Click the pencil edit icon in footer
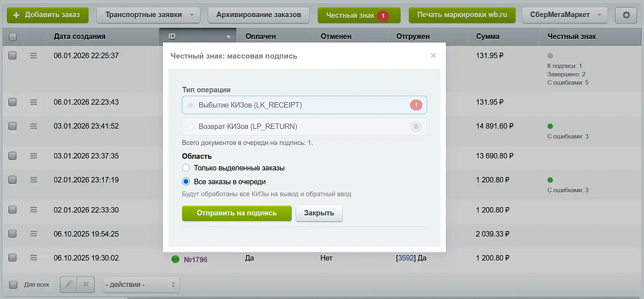The height and width of the screenshot is (299, 644). click(69, 284)
